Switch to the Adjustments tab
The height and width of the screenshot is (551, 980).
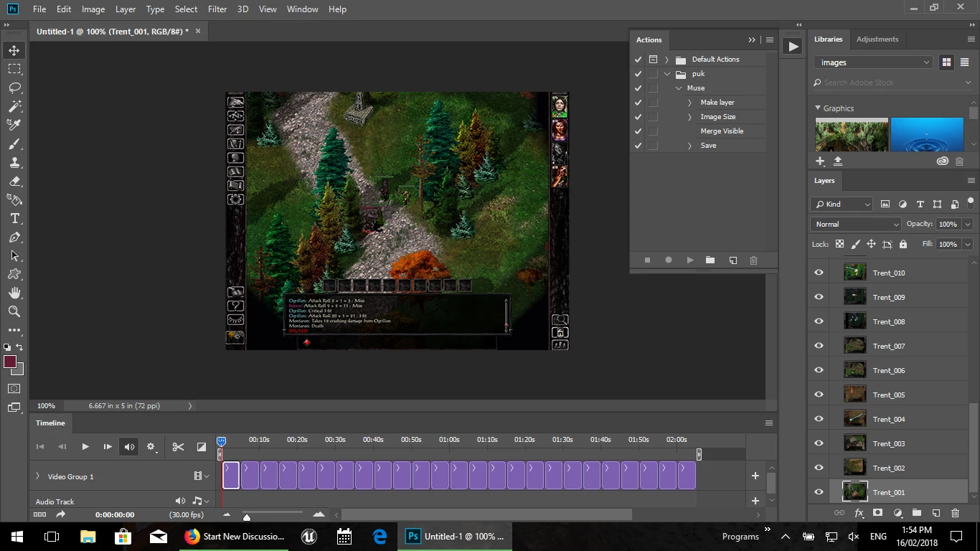(877, 39)
